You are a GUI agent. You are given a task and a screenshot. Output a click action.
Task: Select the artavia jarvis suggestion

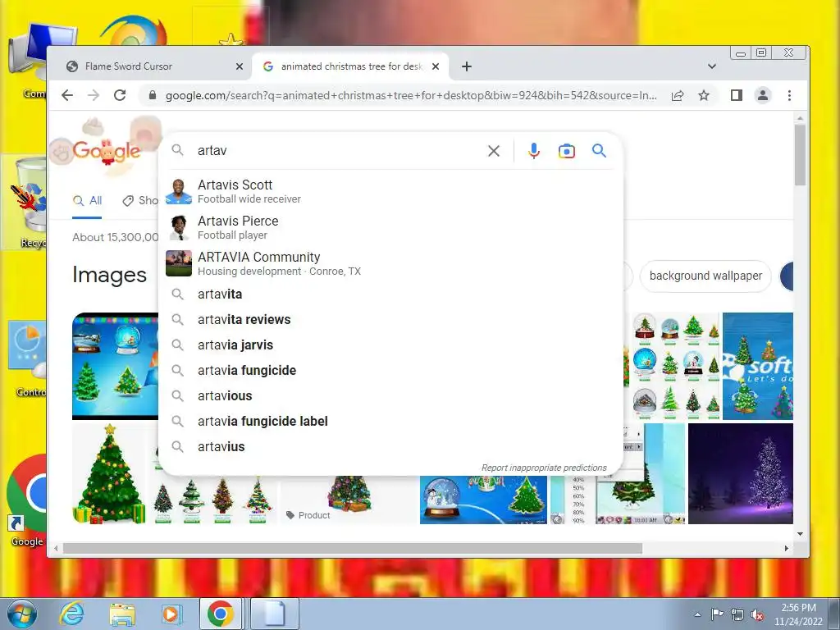(x=391, y=345)
